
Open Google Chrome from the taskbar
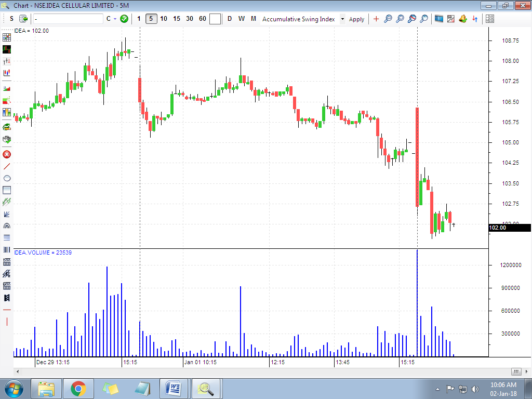tap(78, 389)
